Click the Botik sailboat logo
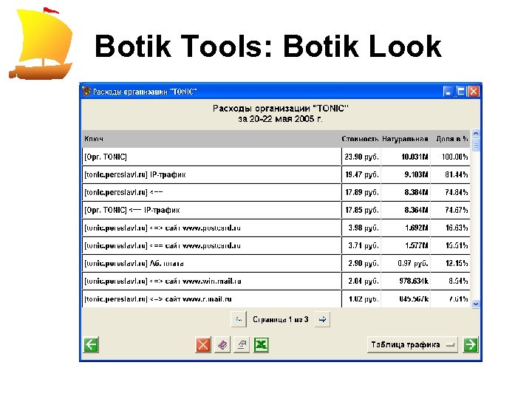Image resolution: width=532 pixels, height=399 pixels. click(x=41, y=44)
